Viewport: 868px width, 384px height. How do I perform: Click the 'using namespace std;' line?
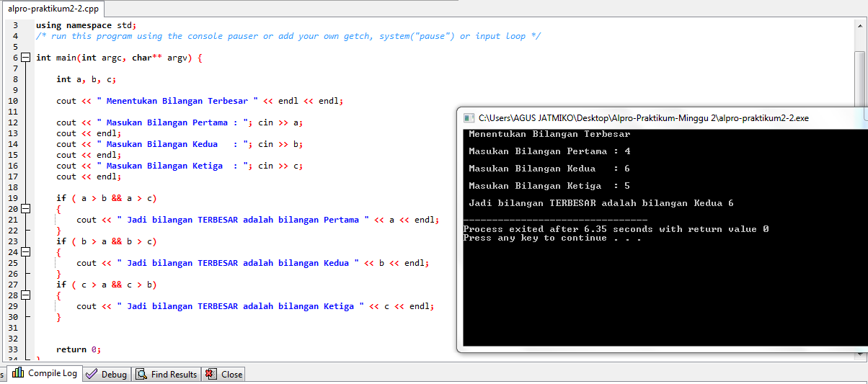click(x=87, y=25)
